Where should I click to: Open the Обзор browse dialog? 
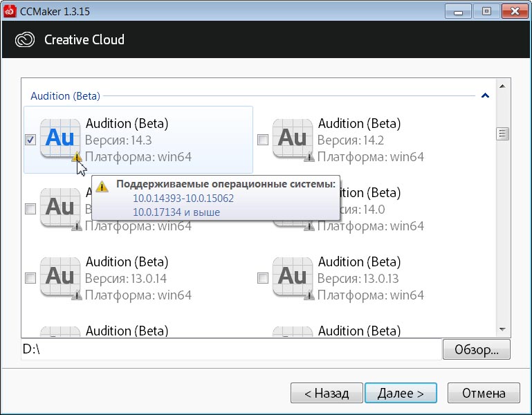pos(477,349)
